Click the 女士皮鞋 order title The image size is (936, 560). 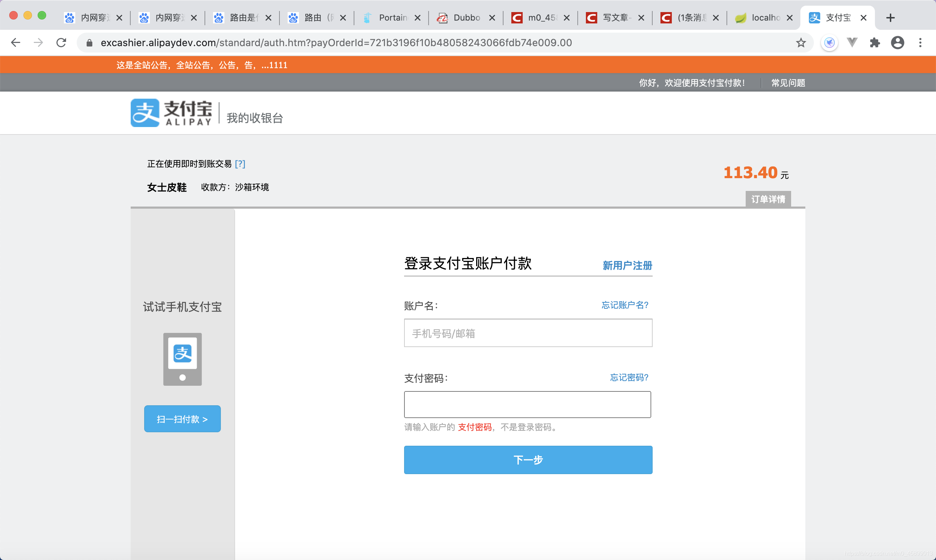167,187
